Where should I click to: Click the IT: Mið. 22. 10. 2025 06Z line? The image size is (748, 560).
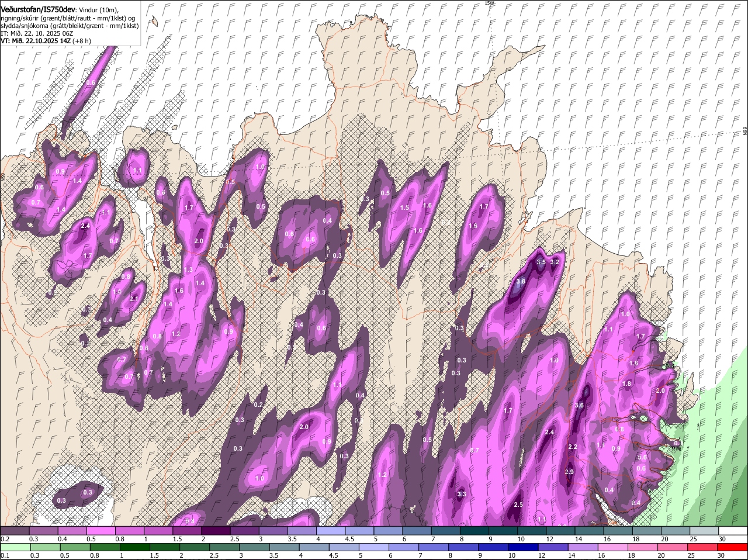point(36,33)
